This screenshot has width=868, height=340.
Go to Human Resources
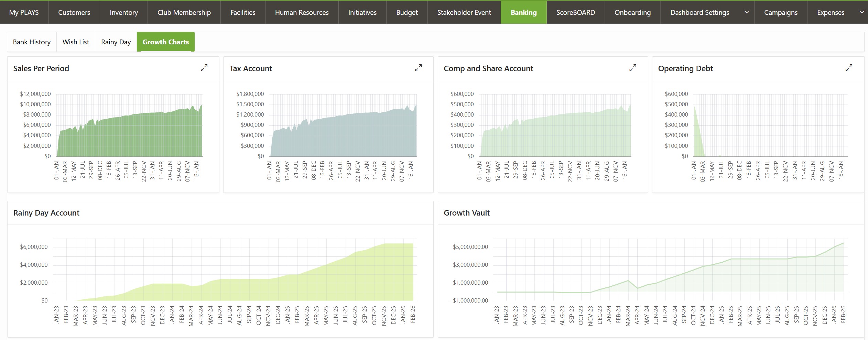click(x=302, y=12)
